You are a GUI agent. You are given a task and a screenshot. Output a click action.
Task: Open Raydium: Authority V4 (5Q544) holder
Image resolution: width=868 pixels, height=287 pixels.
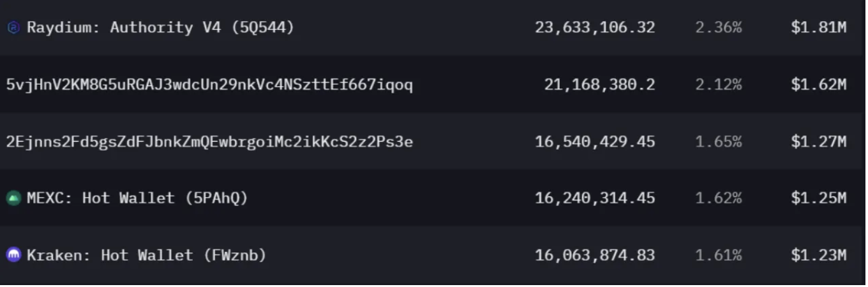[160, 27]
